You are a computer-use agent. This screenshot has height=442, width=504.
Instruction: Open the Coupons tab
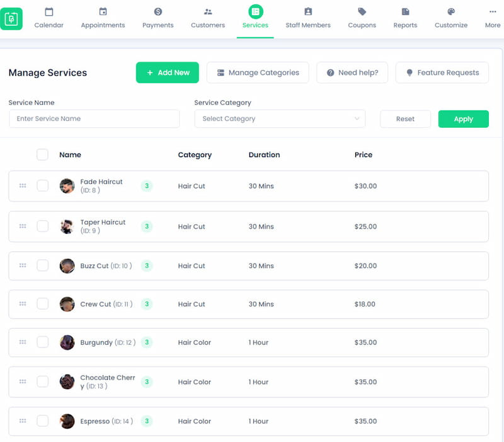362,19
